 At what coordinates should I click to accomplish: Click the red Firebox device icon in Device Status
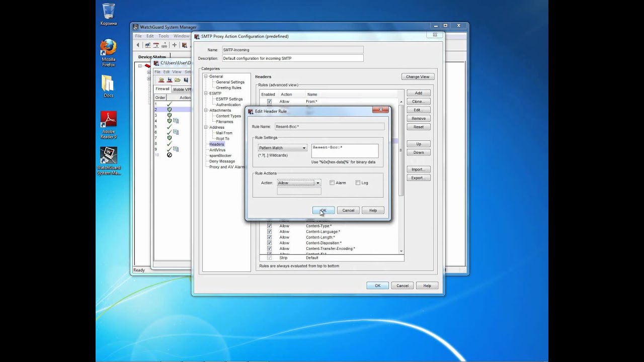pos(147,66)
